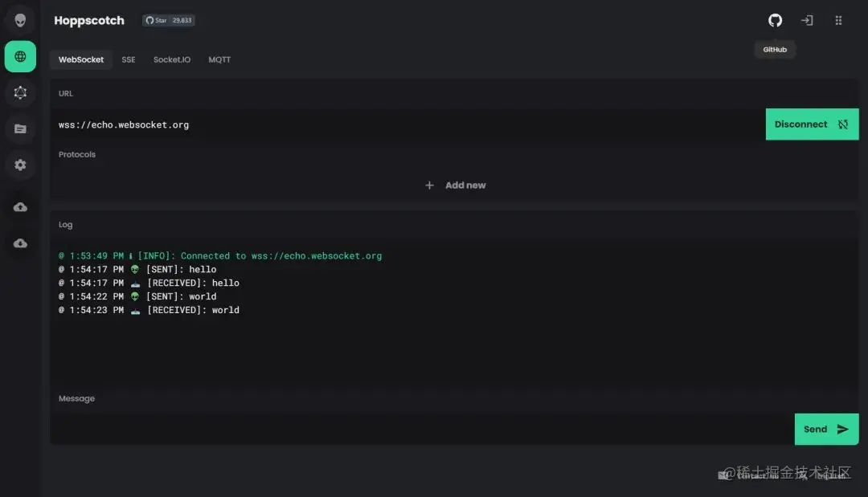
Task: Click the WebSocket URL input field
Action: [x=407, y=124]
